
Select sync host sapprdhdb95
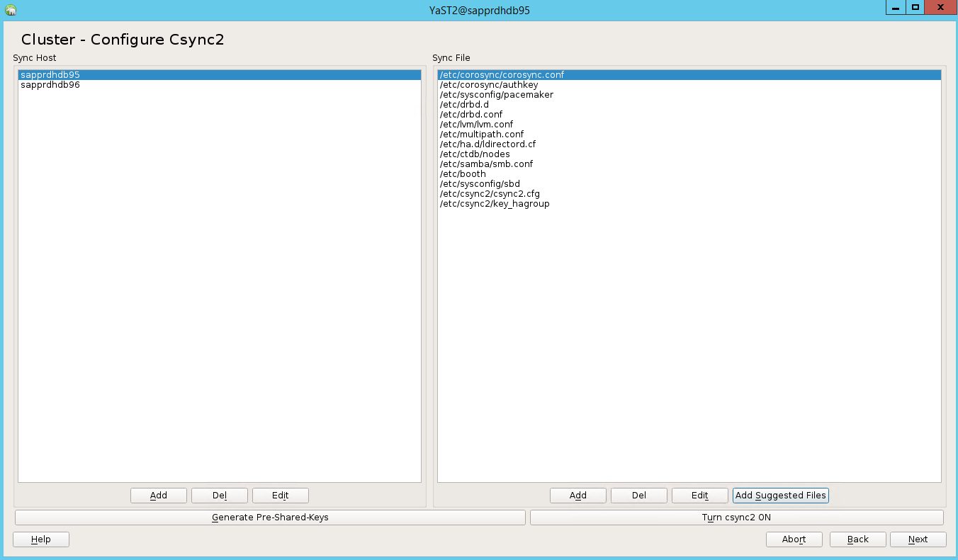point(219,74)
